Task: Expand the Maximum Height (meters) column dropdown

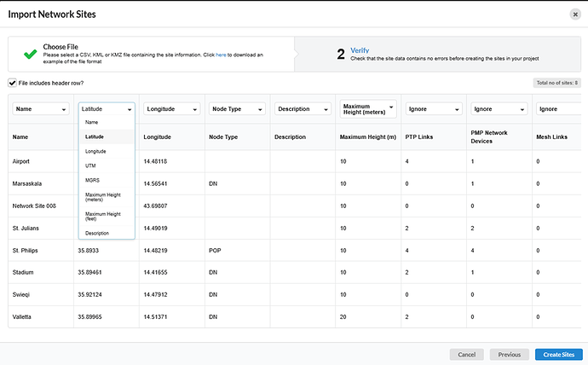Action: (368, 109)
